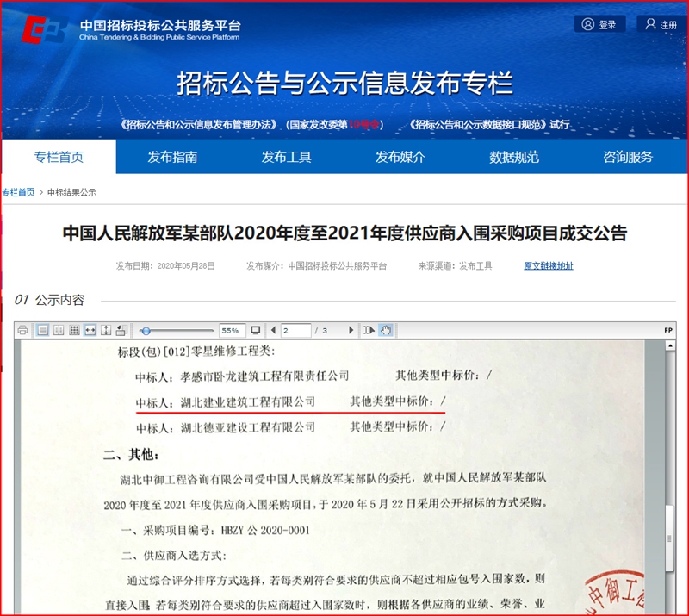689x616 pixels.
Task: Click the 注册 register button
Action: [661, 24]
